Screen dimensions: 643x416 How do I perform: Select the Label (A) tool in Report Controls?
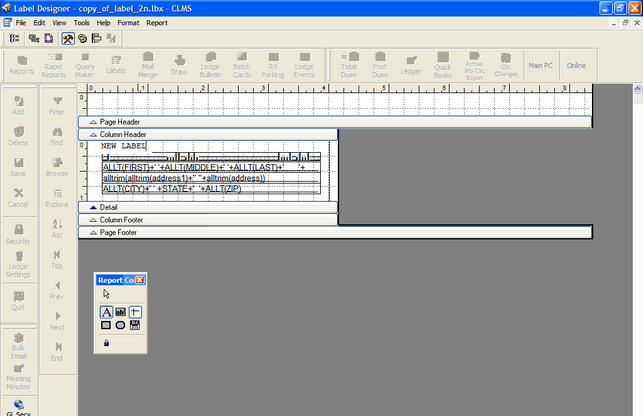pyautogui.click(x=106, y=312)
